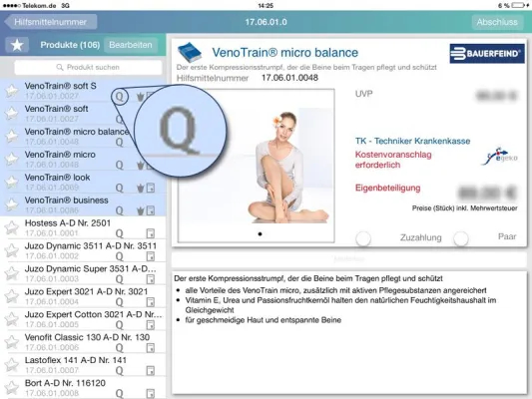Image resolution: width=532 pixels, height=399 pixels.
Task: Go back to Hilfsmittelnummer
Action: pos(51,22)
